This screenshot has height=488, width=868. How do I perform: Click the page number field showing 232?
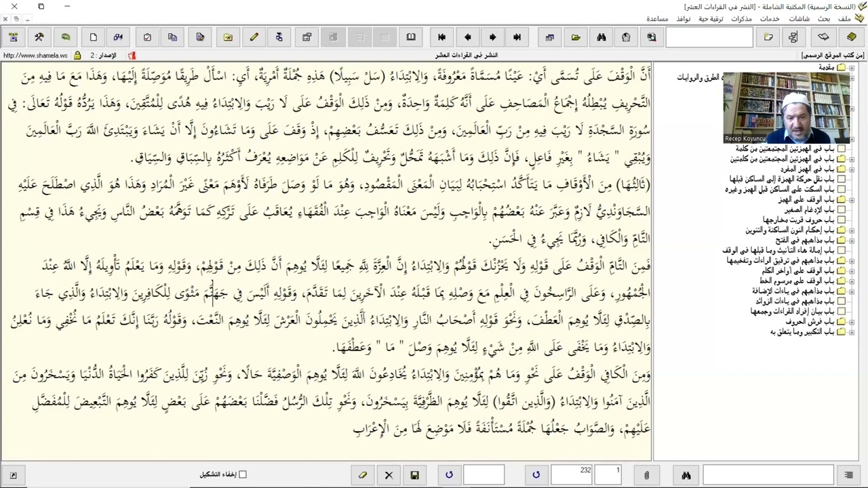coord(572,475)
